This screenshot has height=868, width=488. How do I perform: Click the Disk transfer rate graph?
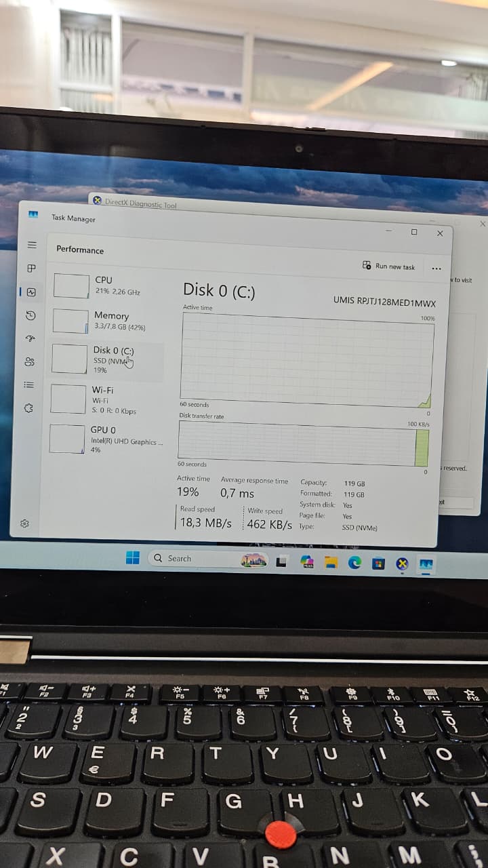point(304,443)
